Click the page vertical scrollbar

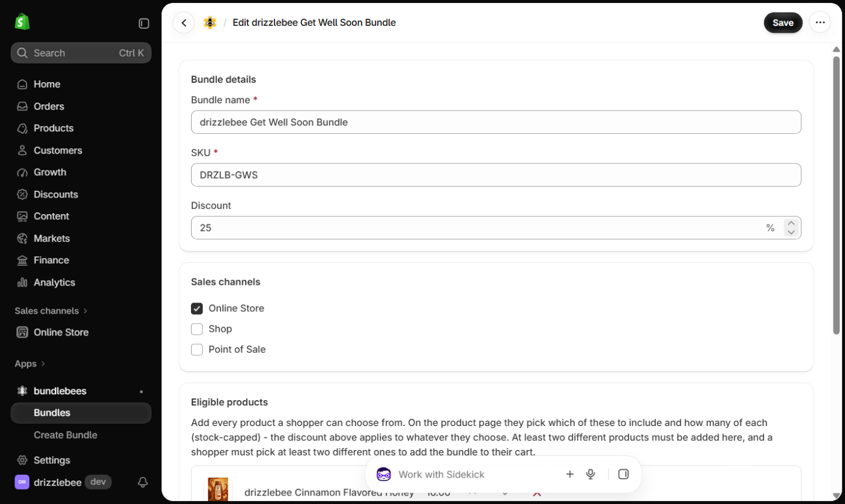[836, 195]
